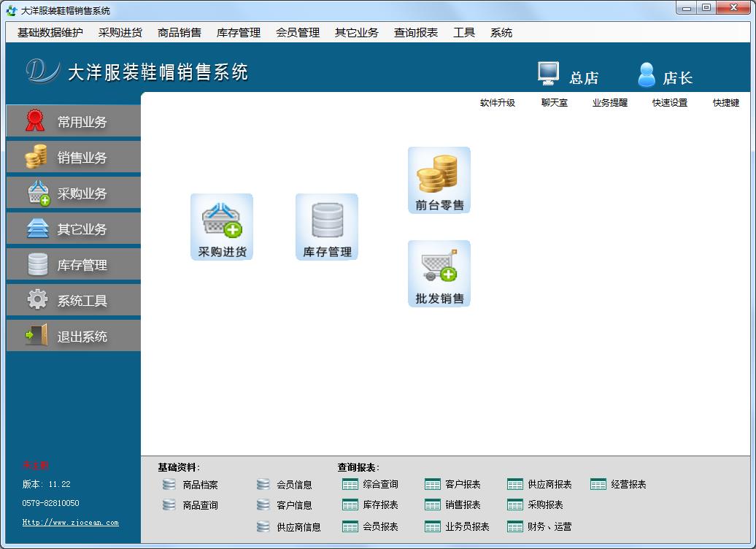Open the 采购进货 menu in menu bar
Image resolution: width=756 pixels, height=549 pixels.
point(120,32)
